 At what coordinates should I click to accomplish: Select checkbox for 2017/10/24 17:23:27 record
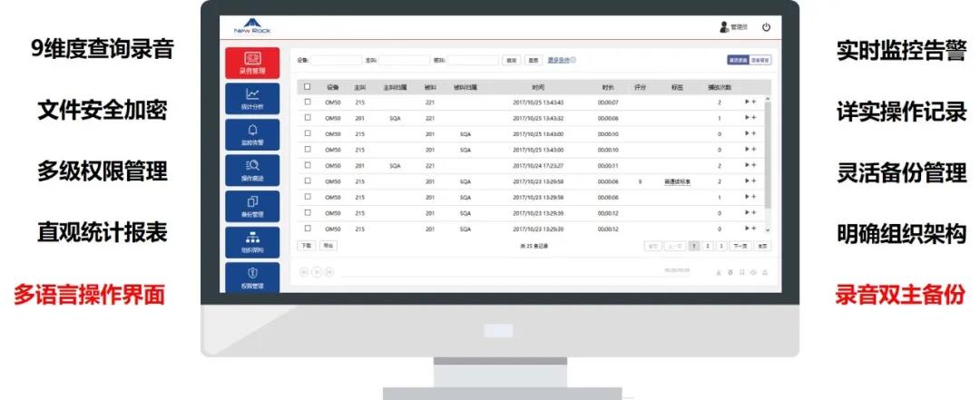click(307, 165)
